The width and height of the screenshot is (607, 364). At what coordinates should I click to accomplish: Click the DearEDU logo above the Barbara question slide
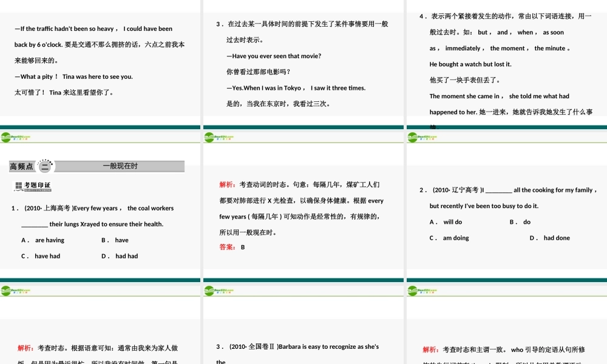(219, 291)
